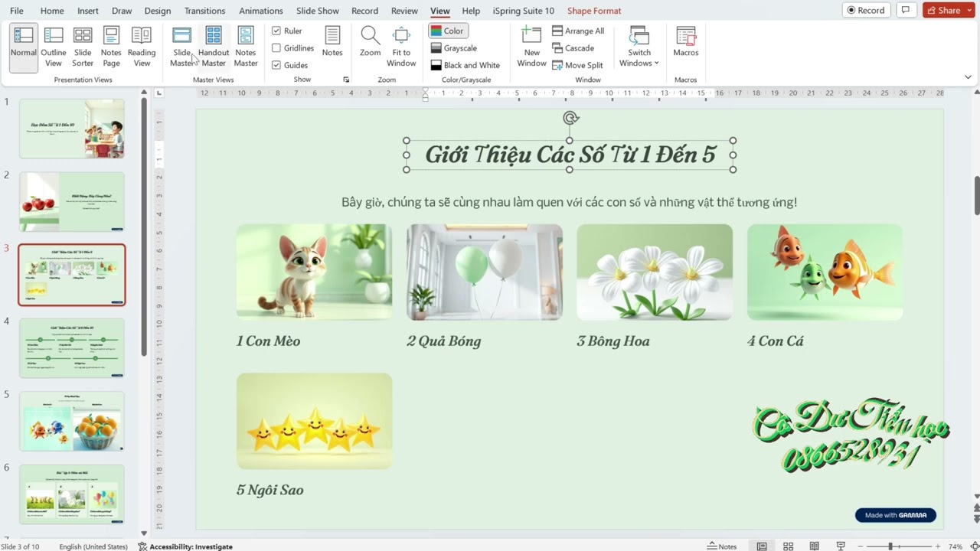The image size is (980, 551).
Task: Expand the Switch Windows dropdown
Action: coord(639,47)
